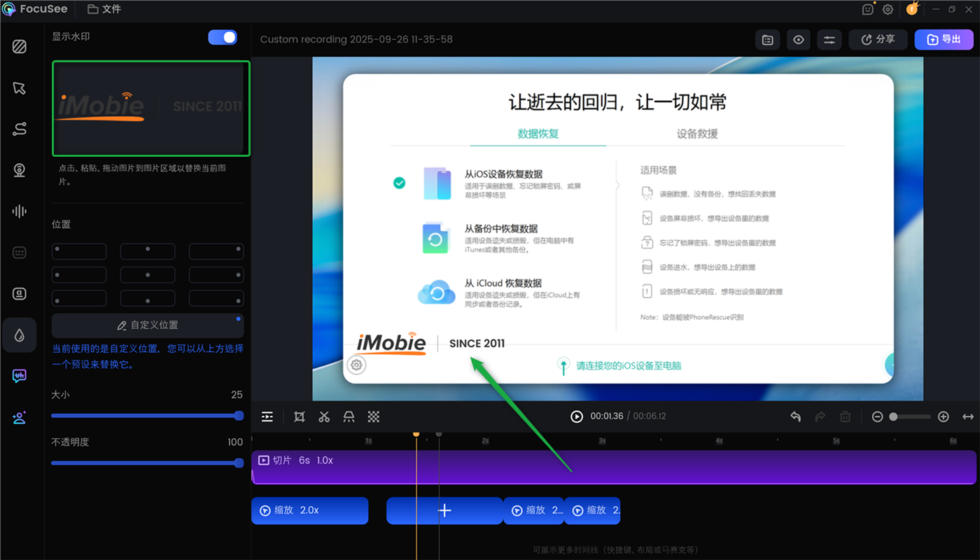
Task: Open the background settings sidebar icon
Action: pos(20,47)
